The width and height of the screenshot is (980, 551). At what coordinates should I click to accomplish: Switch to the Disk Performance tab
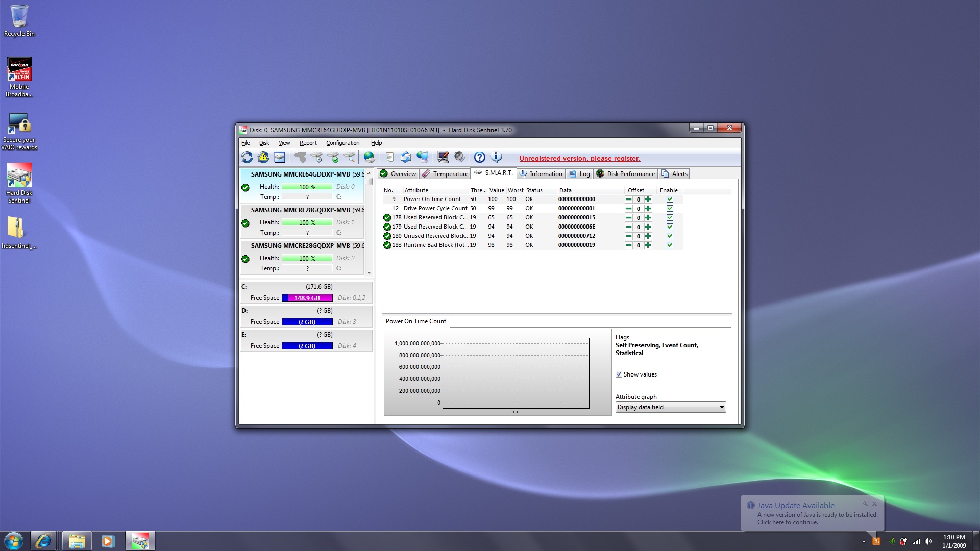(625, 174)
